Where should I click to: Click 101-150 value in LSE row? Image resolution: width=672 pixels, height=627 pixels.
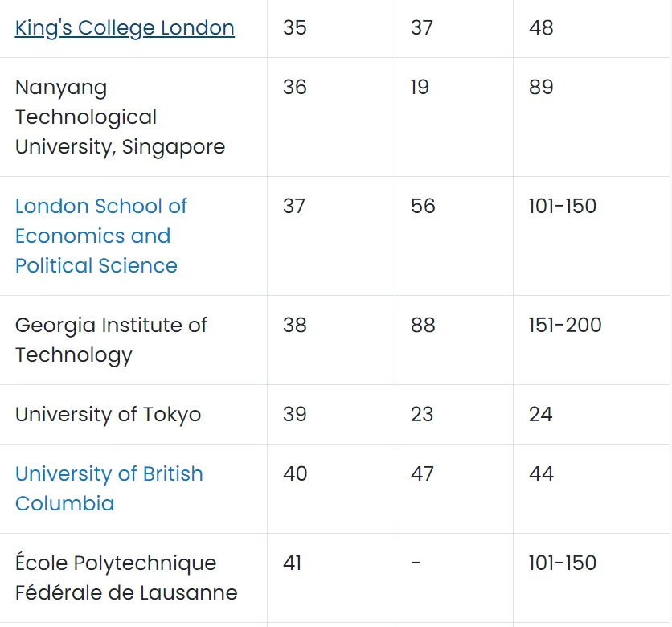click(563, 206)
